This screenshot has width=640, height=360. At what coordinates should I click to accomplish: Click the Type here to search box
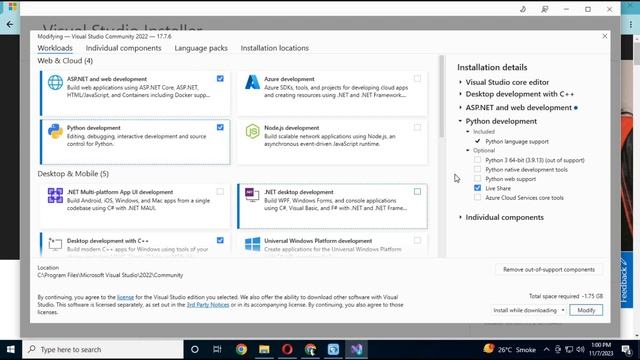coord(103,349)
